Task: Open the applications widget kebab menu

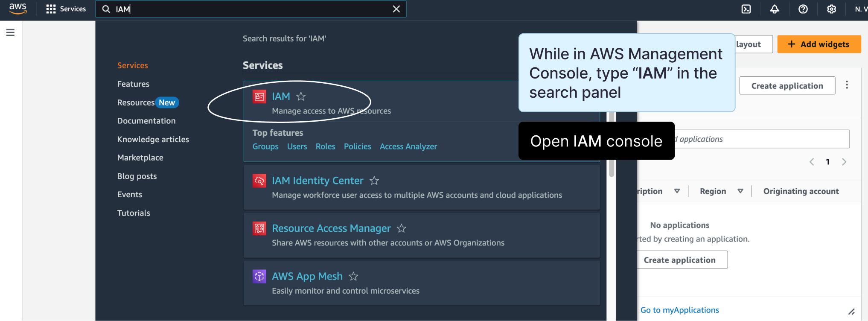Action: 847,85
